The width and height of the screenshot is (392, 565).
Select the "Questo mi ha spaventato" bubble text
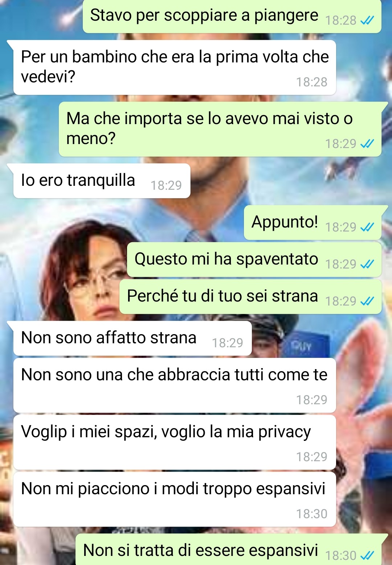click(226, 259)
